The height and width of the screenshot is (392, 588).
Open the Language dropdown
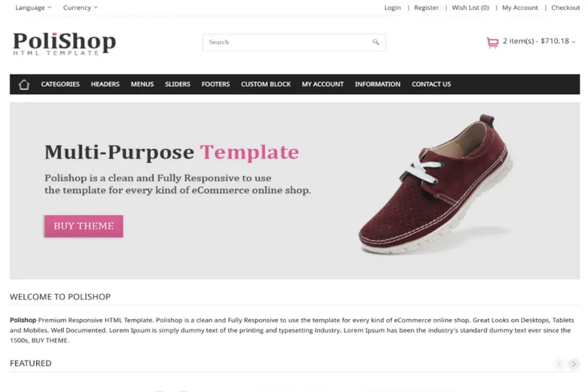click(x=33, y=8)
